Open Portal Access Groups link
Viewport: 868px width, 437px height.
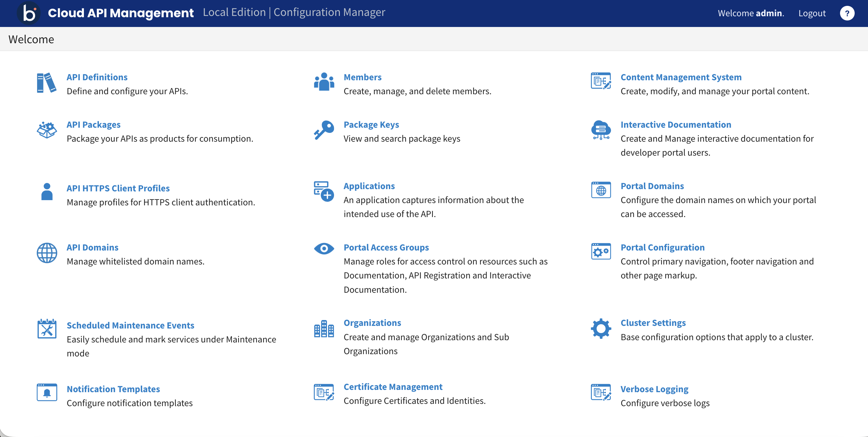386,248
